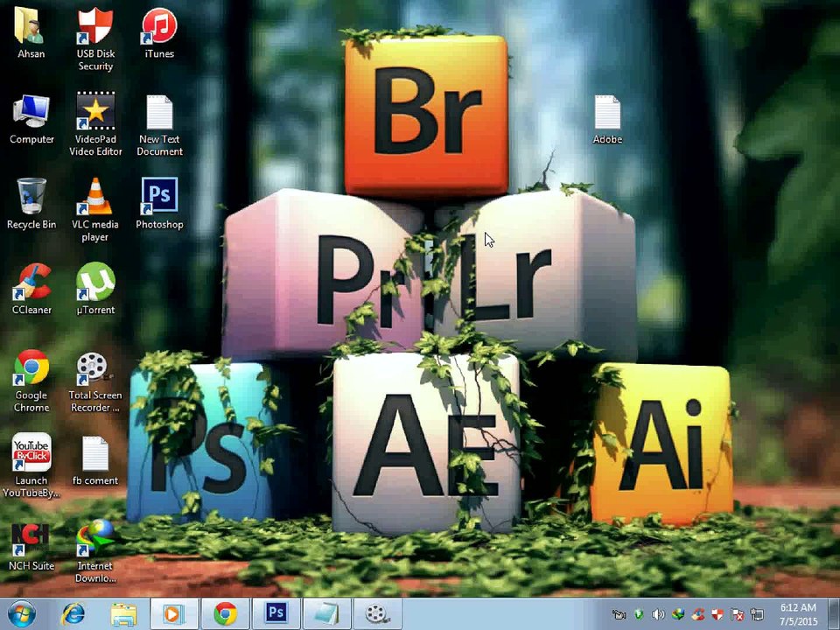The width and height of the screenshot is (840, 630).
Task: Select the Ahsan user folder icon
Action: (31, 33)
